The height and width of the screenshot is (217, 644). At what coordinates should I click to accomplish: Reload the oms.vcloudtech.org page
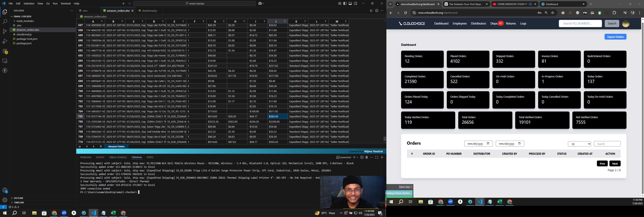point(406,13)
